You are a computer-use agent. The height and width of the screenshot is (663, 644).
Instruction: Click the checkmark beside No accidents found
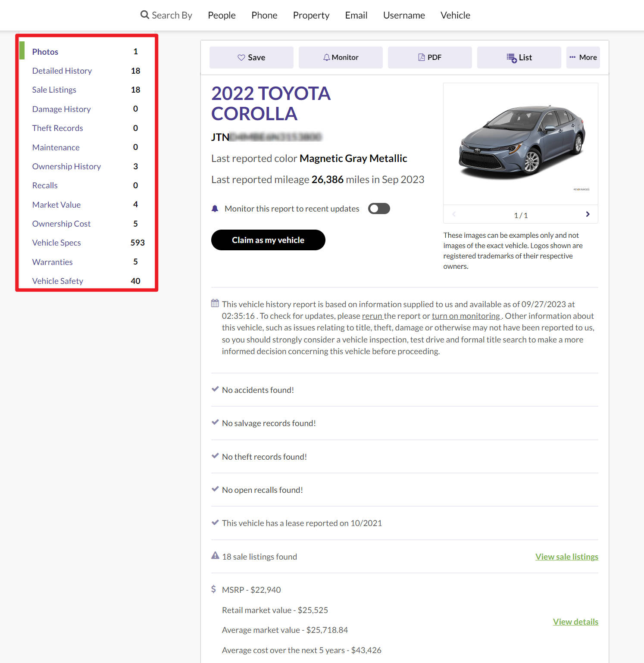pyautogui.click(x=215, y=389)
